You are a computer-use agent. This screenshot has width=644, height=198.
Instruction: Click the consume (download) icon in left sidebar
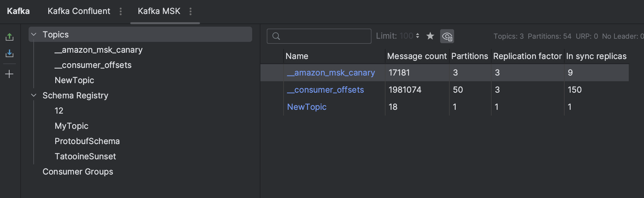(10, 53)
